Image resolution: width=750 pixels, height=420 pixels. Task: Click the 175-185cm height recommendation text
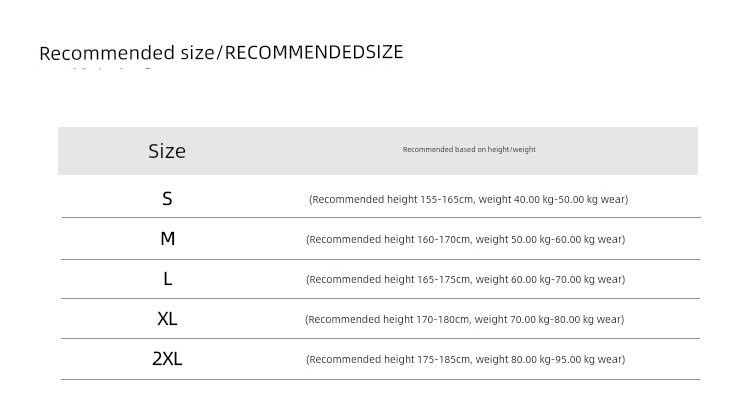click(x=465, y=359)
